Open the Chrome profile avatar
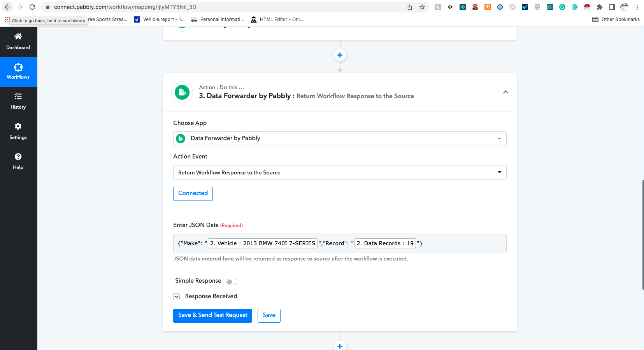The width and height of the screenshot is (644, 350). coord(625,7)
